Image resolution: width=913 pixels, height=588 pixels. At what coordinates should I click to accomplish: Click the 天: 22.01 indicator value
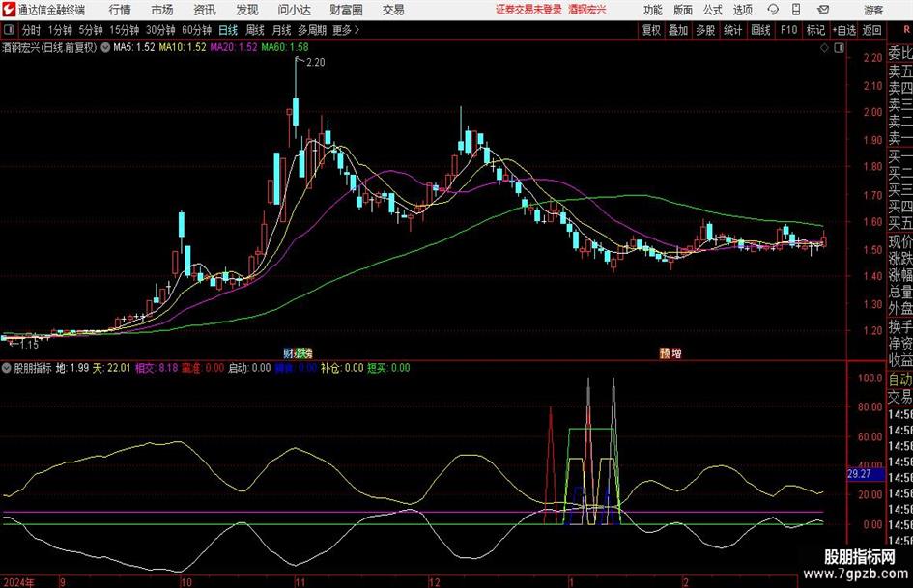point(112,368)
